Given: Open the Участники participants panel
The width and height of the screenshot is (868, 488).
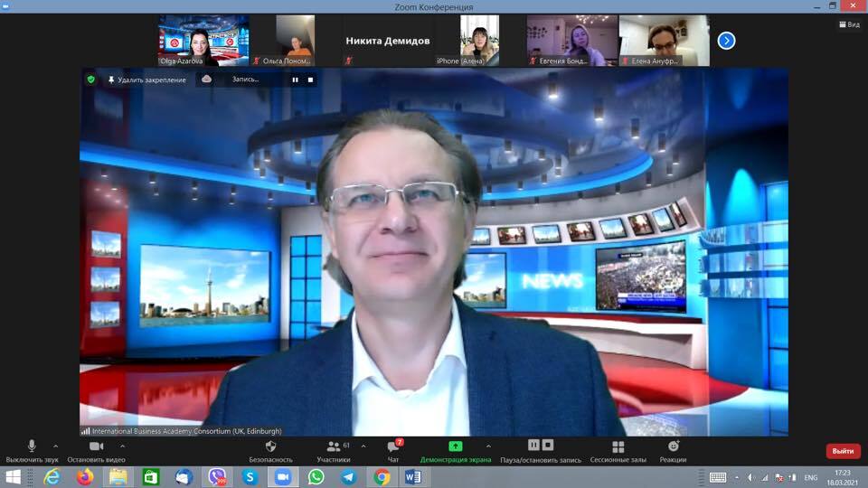Looking at the screenshot, I should (333, 446).
